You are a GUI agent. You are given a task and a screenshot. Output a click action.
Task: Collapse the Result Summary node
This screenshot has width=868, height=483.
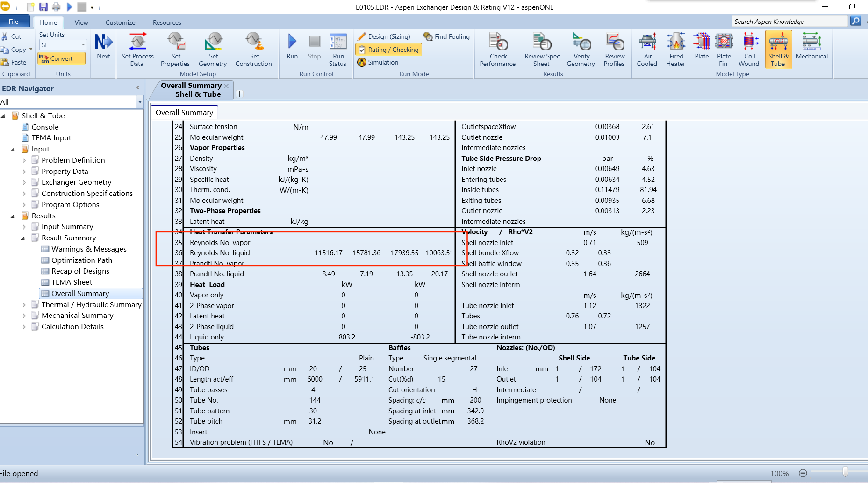click(x=23, y=238)
